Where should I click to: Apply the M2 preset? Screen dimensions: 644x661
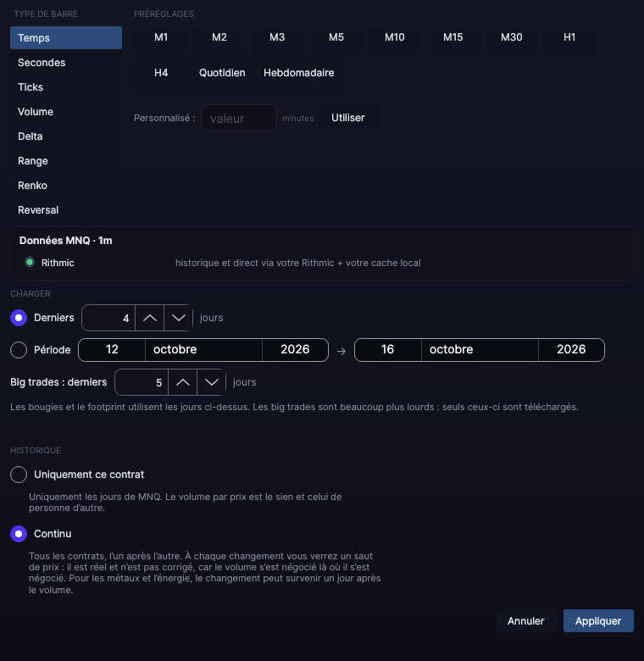point(219,37)
